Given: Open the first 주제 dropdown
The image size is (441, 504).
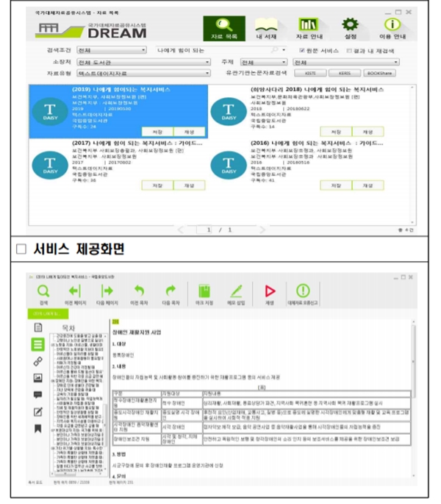Looking at the screenshot, I should coord(263,62).
